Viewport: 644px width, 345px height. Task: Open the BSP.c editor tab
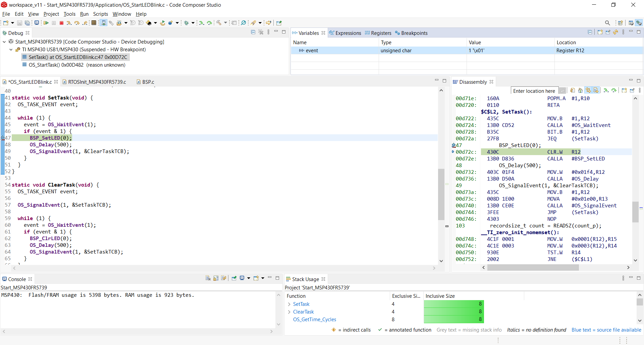(146, 82)
